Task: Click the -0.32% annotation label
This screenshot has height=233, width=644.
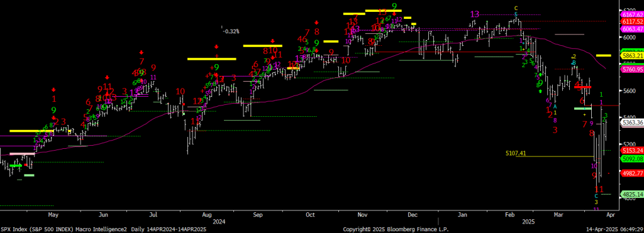Action: tap(231, 31)
